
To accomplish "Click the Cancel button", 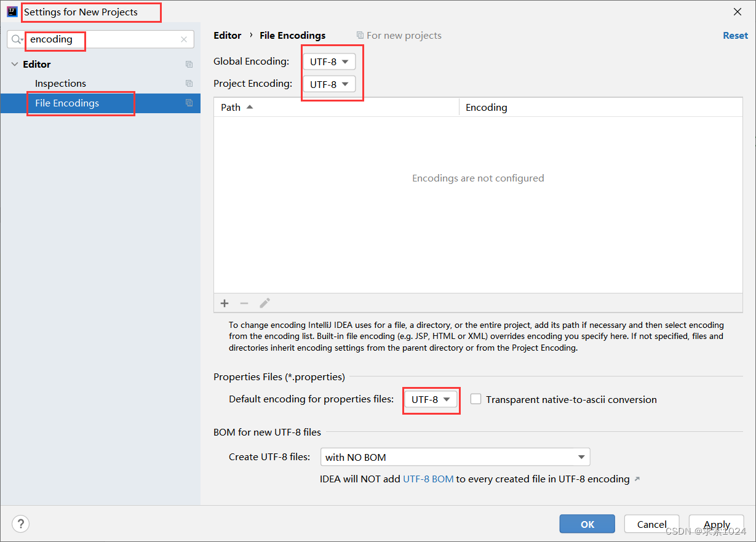I will (x=651, y=524).
